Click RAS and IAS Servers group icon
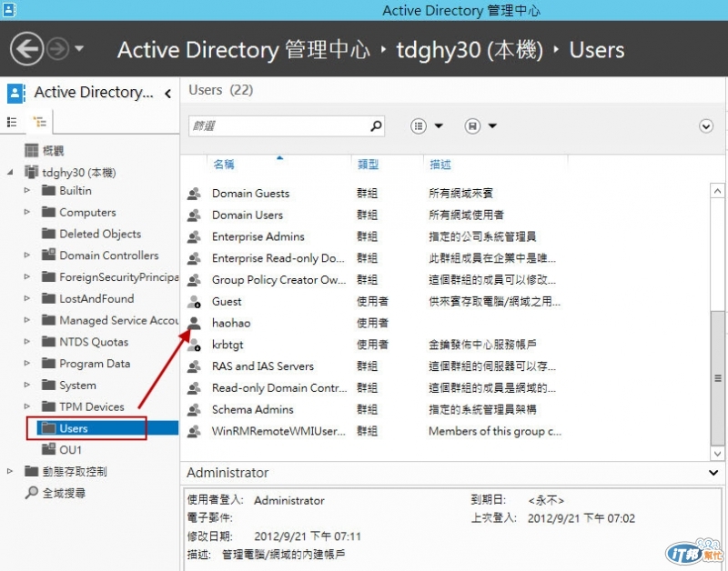 coord(194,366)
